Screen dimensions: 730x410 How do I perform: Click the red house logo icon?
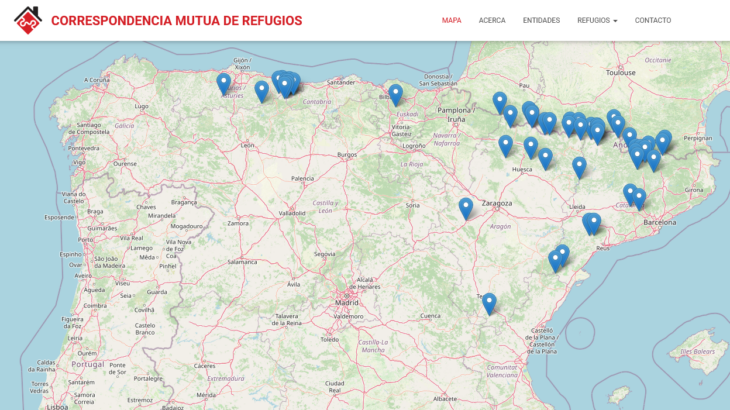[28, 20]
